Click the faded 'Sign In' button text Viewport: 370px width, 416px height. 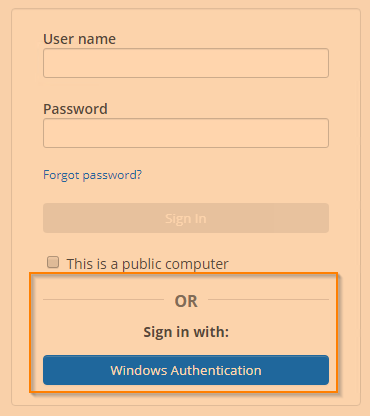click(186, 219)
